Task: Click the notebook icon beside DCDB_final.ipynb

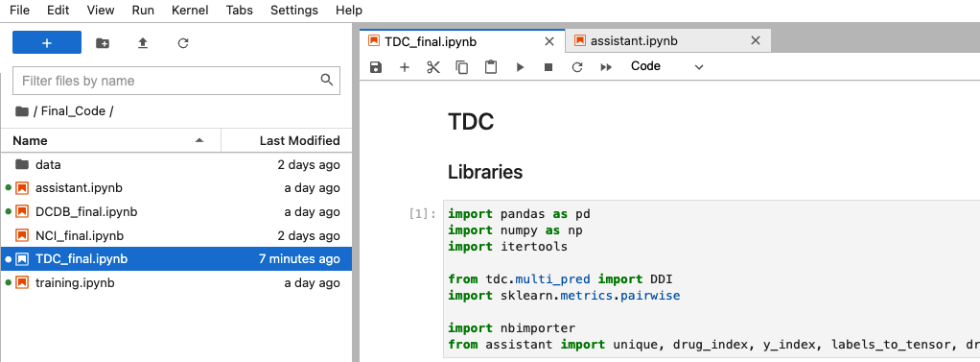Action: click(x=22, y=211)
